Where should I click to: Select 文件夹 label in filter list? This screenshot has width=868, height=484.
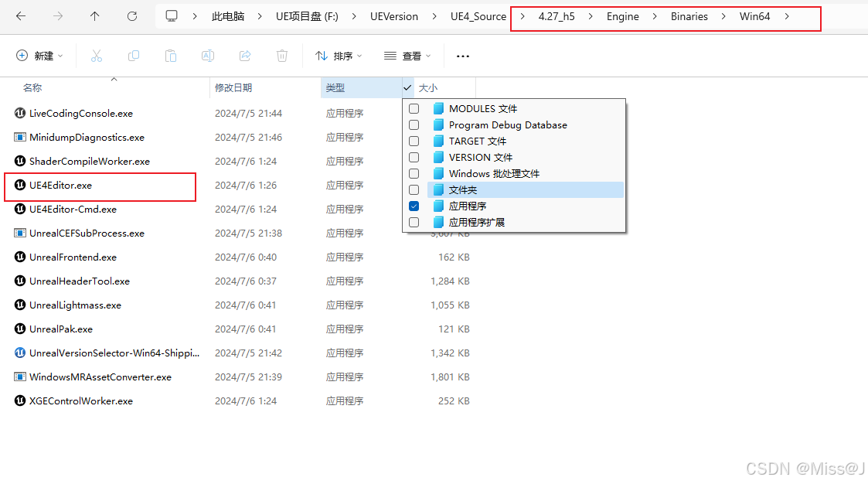click(463, 190)
